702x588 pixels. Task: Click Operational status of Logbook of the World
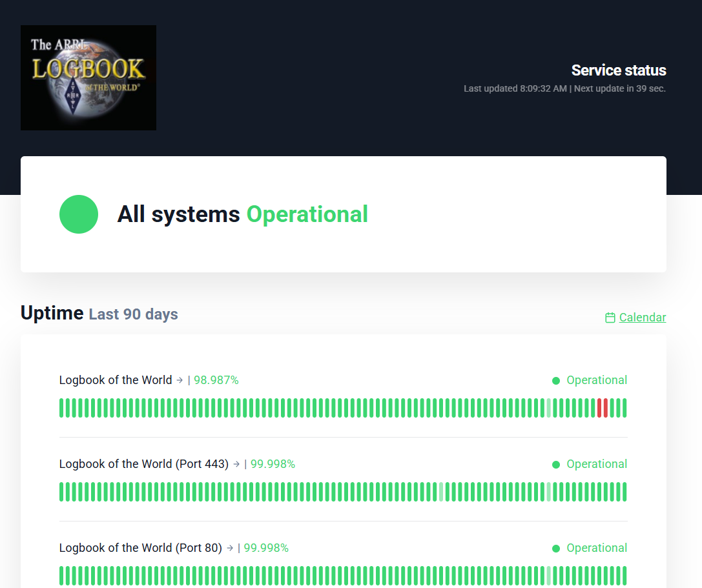coord(597,380)
